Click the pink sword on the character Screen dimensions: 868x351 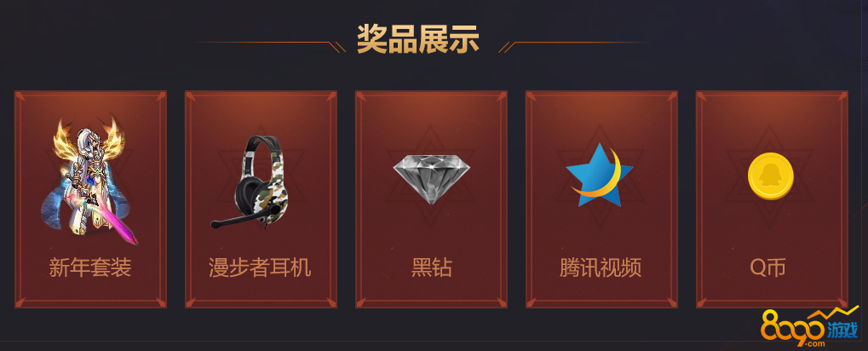click(x=115, y=219)
